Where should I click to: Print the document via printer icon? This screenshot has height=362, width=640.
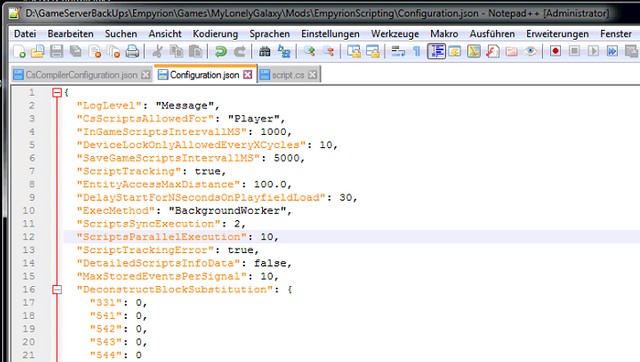coord(132,51)
